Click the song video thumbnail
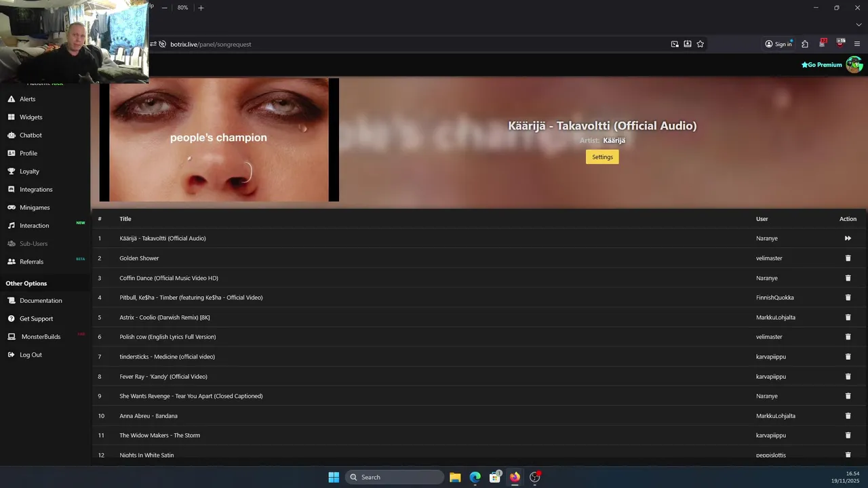868x488 pixels. tap(219, 140)
